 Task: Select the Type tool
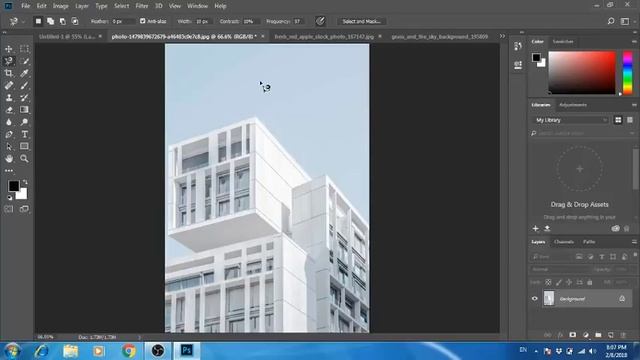[24, 134]
